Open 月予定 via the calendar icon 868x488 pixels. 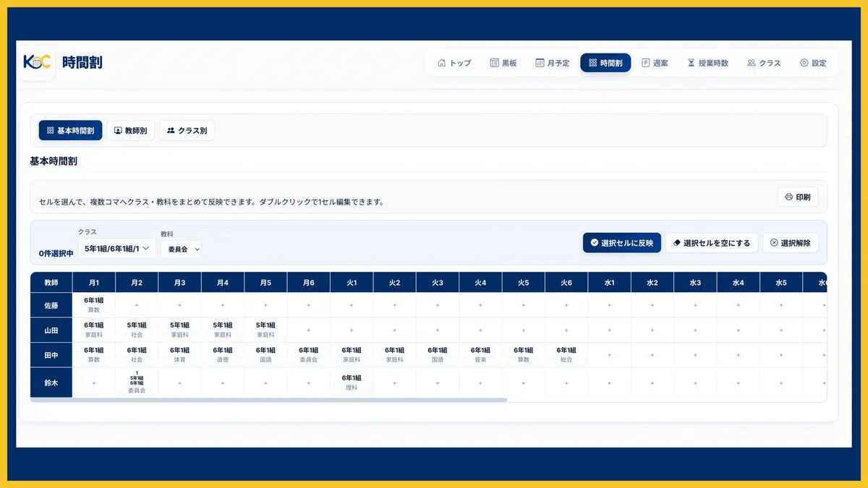[x=540, y=63]
